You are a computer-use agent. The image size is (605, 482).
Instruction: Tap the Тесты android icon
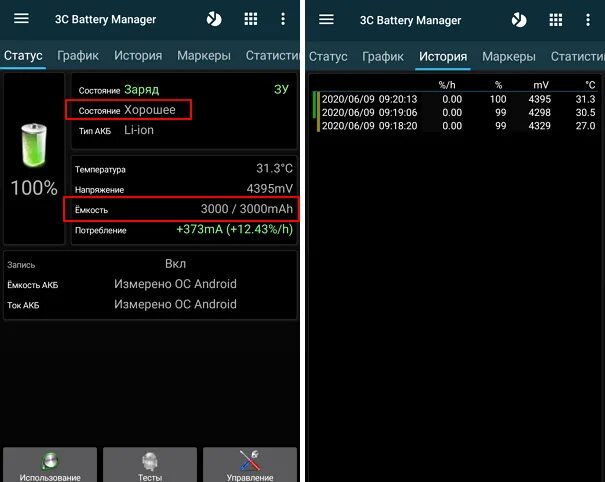tap(150, 461)
